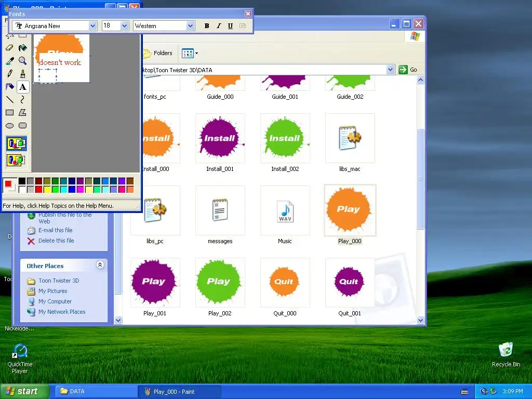Select the Music WAV file icon
The height and width of the screenshot is (399, 532).
[x=285, y=210]
